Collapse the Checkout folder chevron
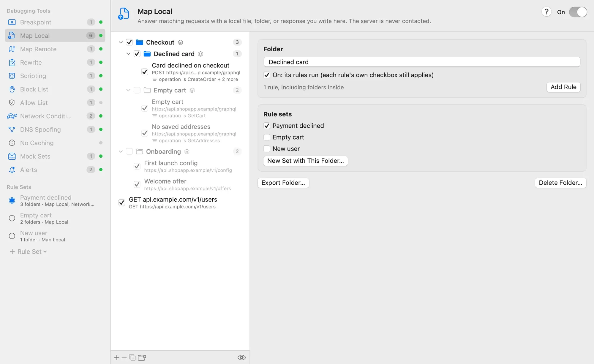This screenshot has width=594, height=364. 121,42
